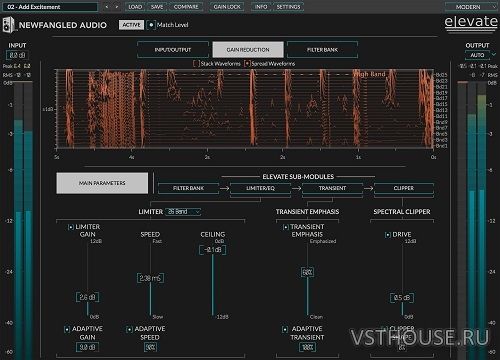Toggle Adaptive Transient enable box
The width and height of the screenshot is (500, 360).
285,329
